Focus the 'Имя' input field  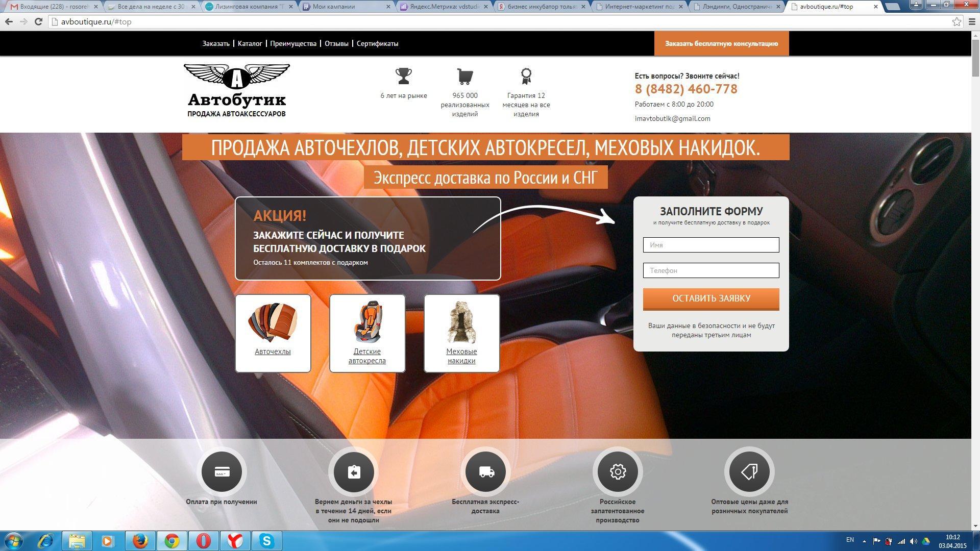(711, 245)
